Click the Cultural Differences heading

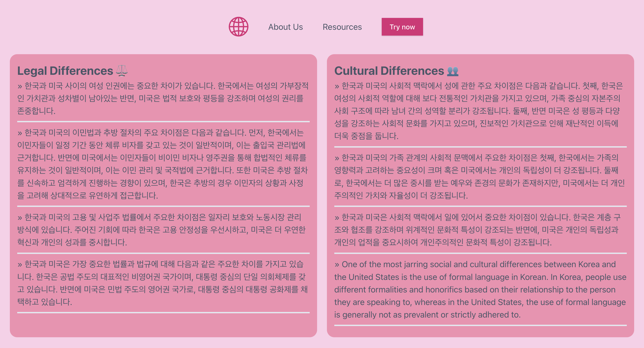click(389, 71)
